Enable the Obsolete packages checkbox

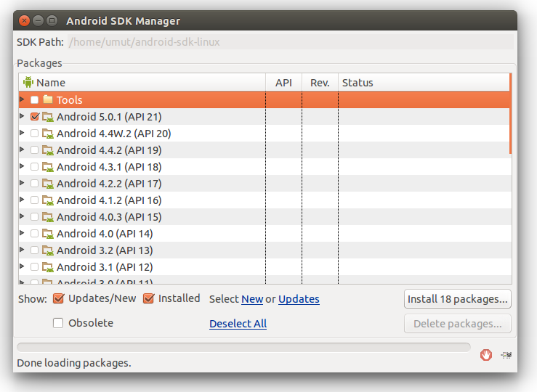point(58,323)
